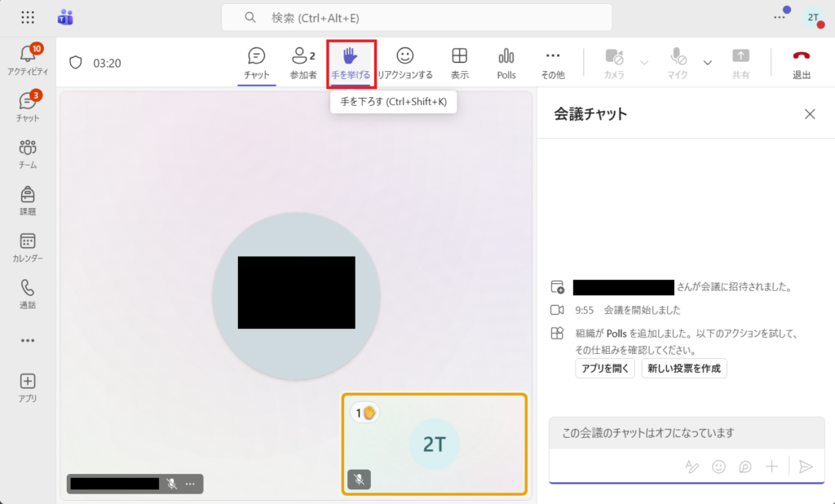The image size is (835, 504).
Task: Toggle the チャット panel in meeting toolbar
Action: [x=256, y=63]
